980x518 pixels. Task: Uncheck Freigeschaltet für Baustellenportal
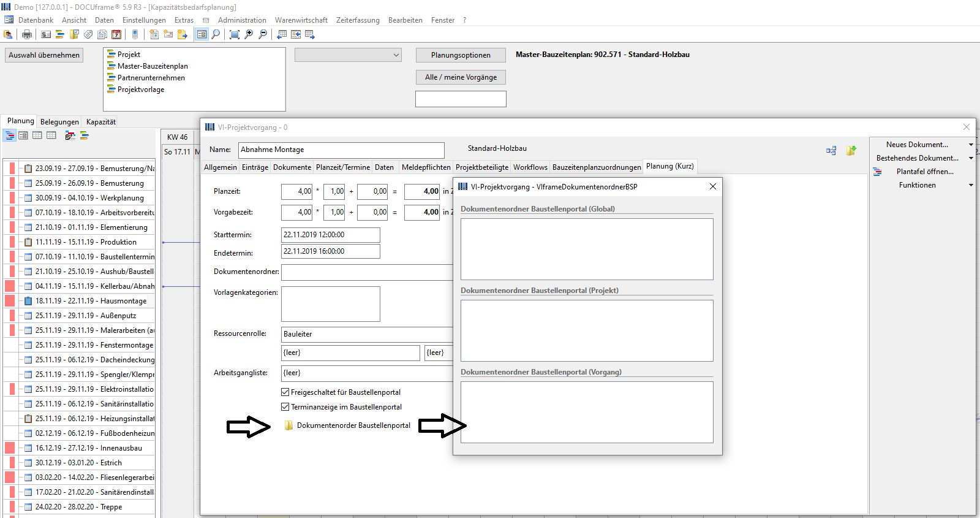pyautogui.click(x=285, y=392)
